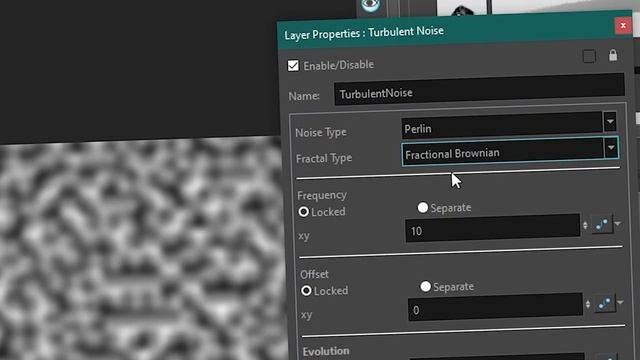This screenshot has width=640, height=360.
Task: Choose Separate radio under Frequency
Action: tap(423, 207)
